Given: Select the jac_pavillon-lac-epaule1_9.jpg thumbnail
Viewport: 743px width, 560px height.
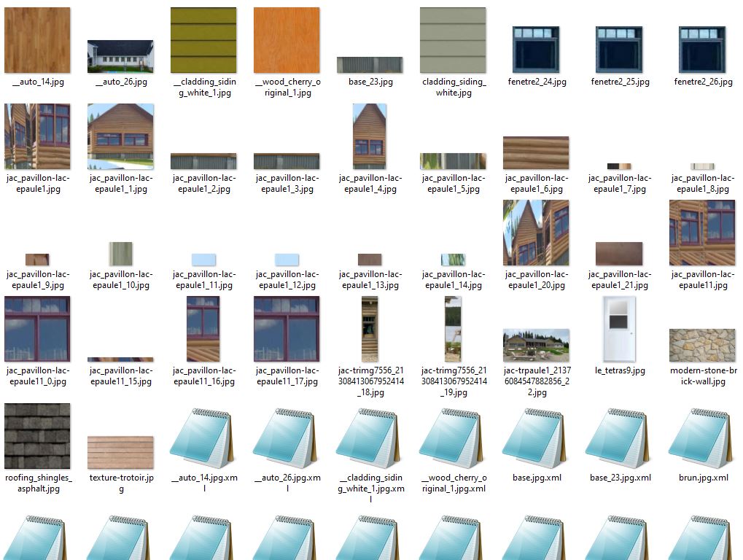Looking at the screenshot, I should pos(37,260).
